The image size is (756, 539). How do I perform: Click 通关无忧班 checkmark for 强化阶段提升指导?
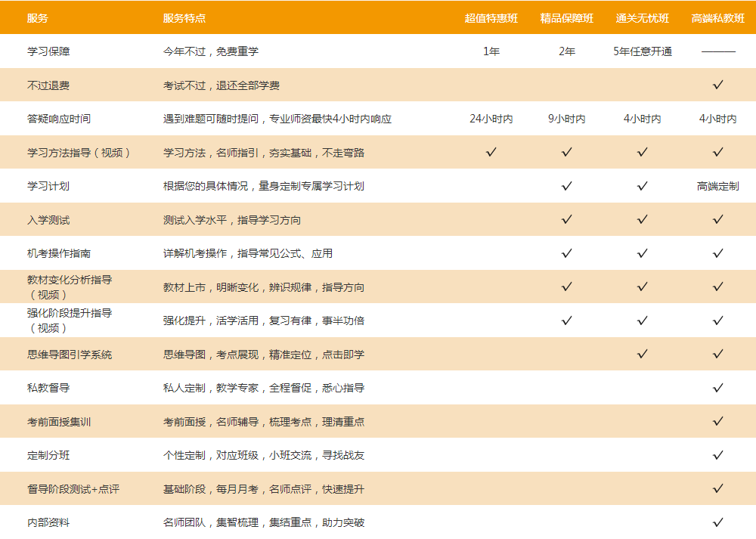pos(643,321)
